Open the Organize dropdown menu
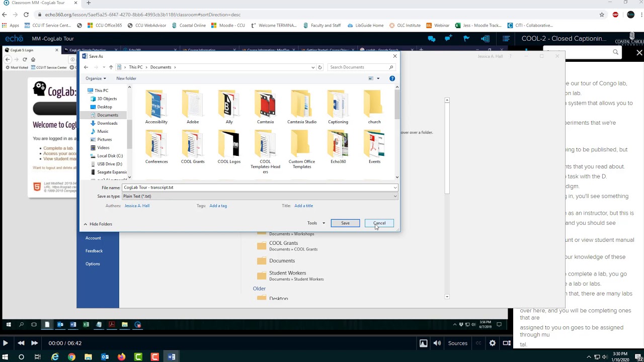Screen dimensions: 644x362 tap(96, 78)
